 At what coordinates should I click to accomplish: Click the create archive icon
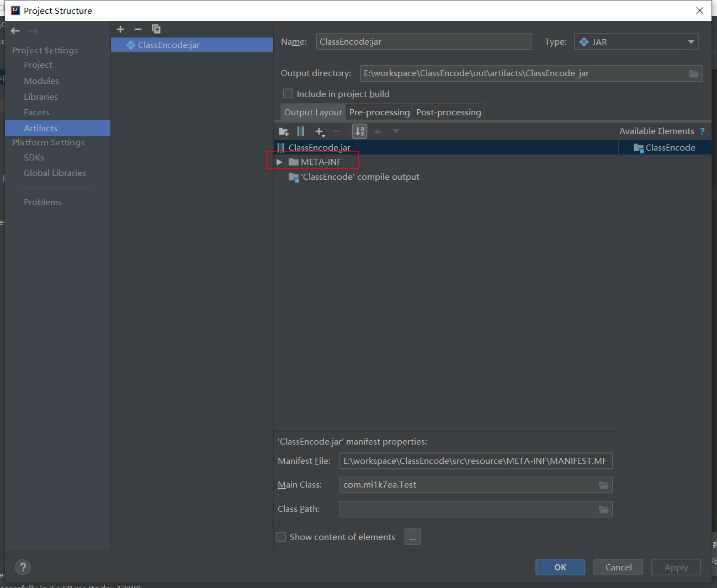(x=301, y=131)
